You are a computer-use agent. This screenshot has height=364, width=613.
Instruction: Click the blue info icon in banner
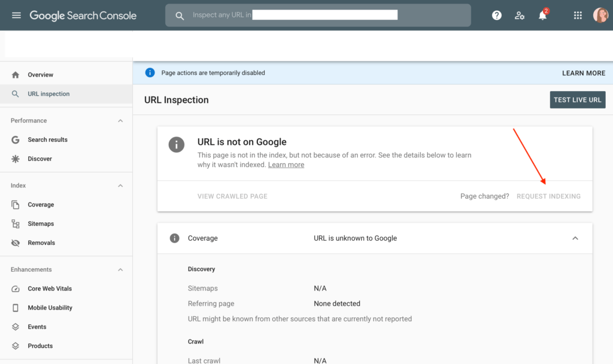150,72
